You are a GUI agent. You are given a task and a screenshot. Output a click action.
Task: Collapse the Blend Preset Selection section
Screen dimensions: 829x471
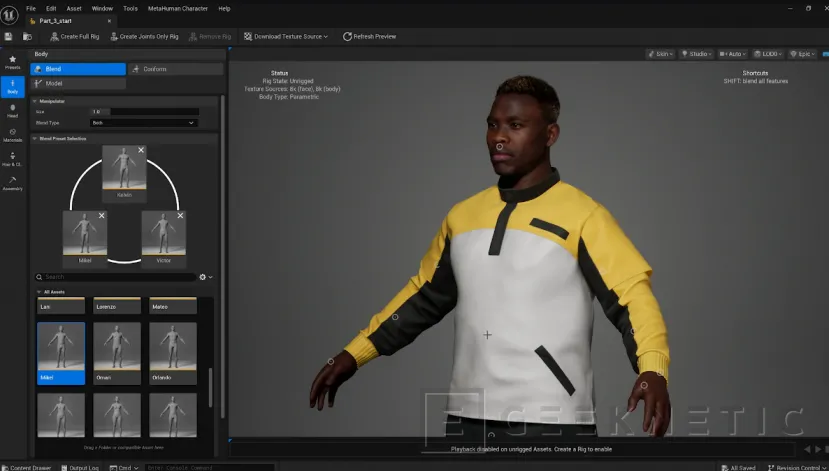(35, 138)
